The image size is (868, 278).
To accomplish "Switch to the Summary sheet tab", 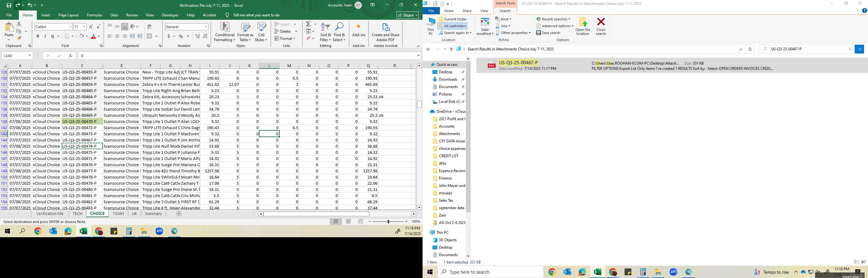I will coord(153,214).
